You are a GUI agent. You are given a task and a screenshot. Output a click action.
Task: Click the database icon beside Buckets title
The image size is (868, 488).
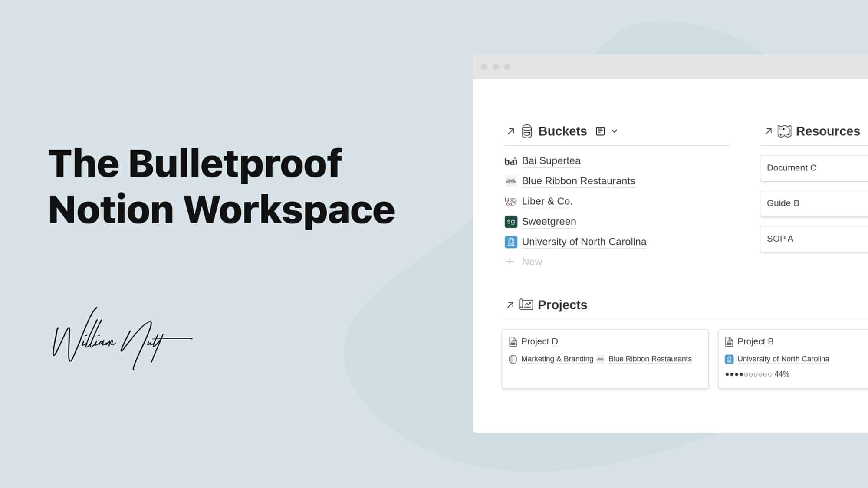coord(527,131)
